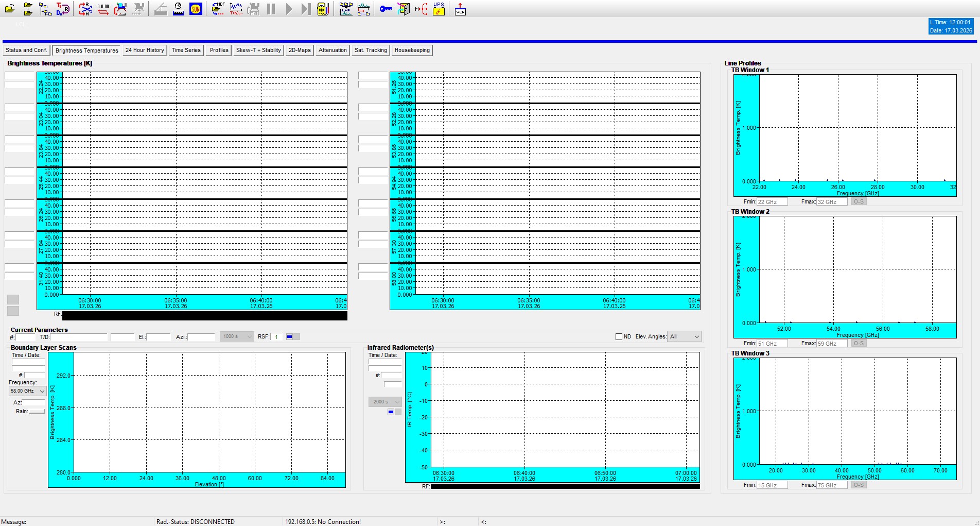This screenshot has height=526, width=980.
Task: Open the UPS status toolbar icon
Action: point(439,9)
